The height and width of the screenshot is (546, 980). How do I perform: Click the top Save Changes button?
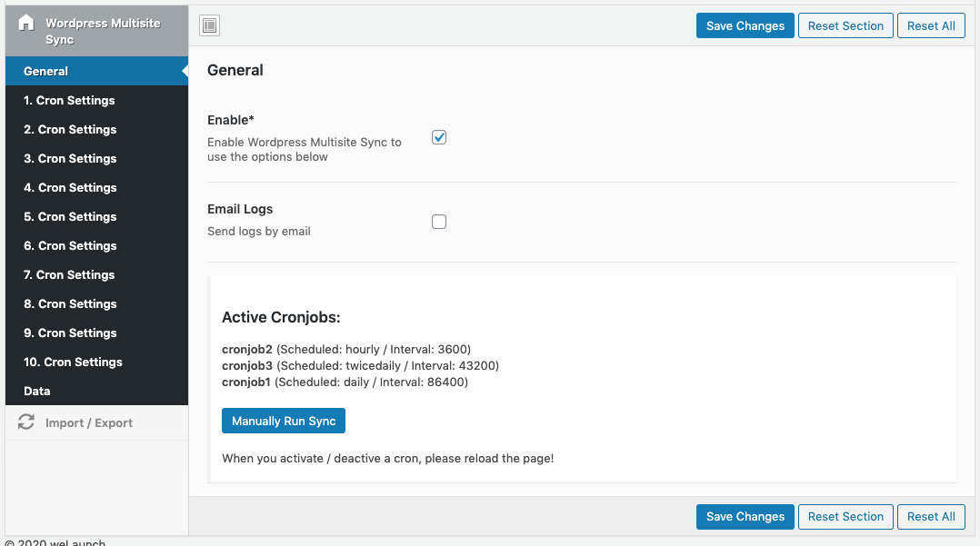point(745,25)
